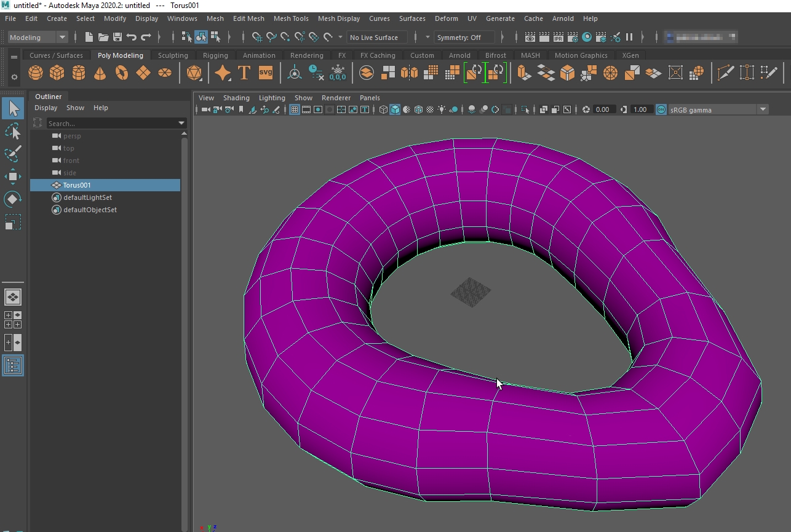The image size is (791, 532).
Task: Open the Mesh Tools menu
Action: click(x=291, y=18)
